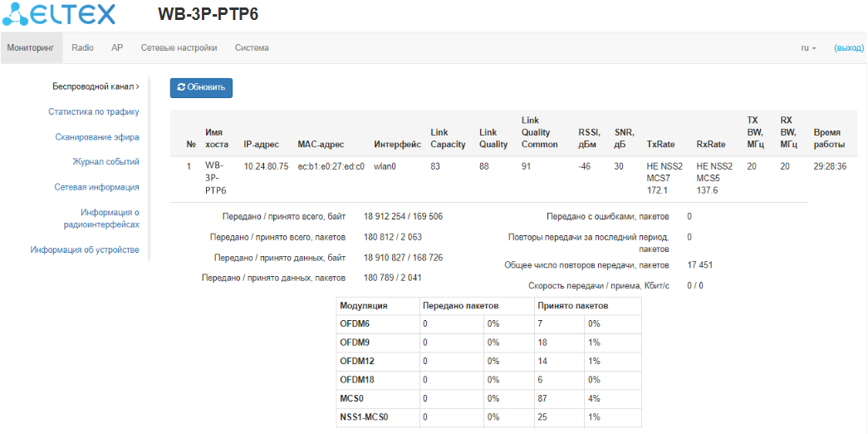Click the MCS0 modulation row label

[x=351, y=398]
